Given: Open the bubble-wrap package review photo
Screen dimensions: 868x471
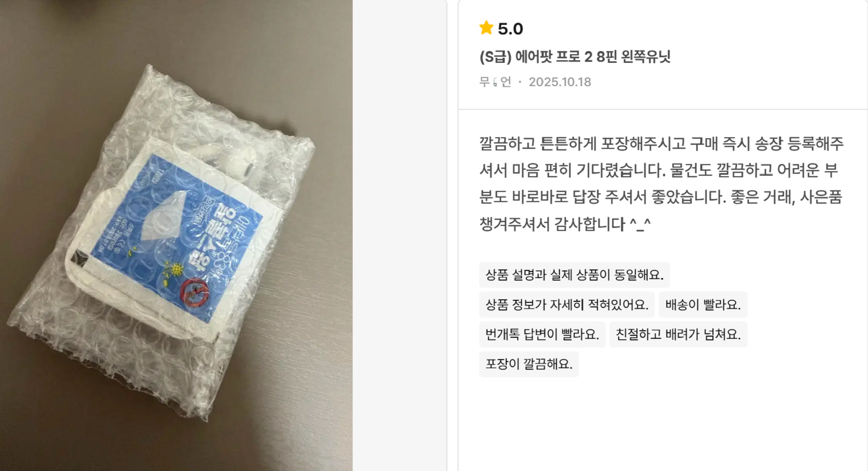Looking at the screenshot, I should click(x=176, y=235).
